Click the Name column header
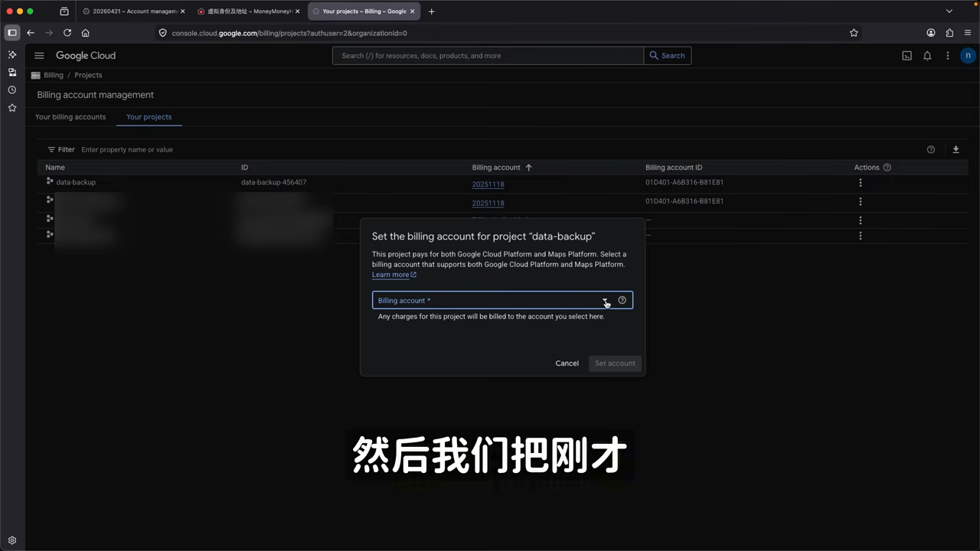 click(x=55, y=168)
